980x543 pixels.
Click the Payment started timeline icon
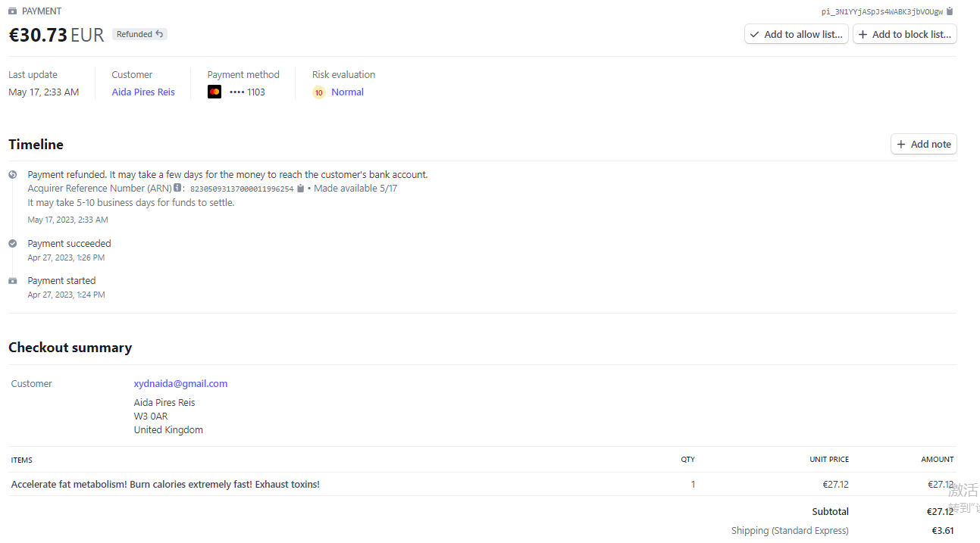[x=13, y=281]
